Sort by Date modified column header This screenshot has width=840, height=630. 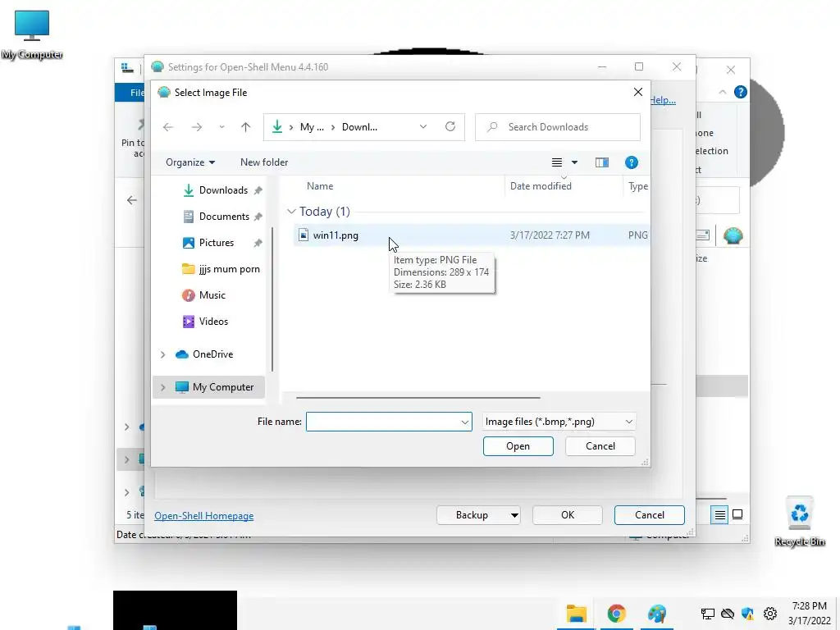pyautogui.click(x=541, y=186)
